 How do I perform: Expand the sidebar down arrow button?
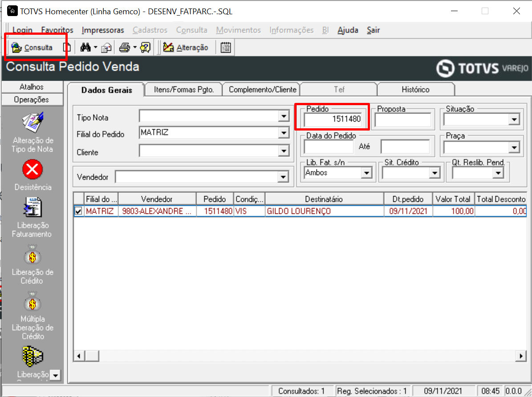tap(55, 375)
